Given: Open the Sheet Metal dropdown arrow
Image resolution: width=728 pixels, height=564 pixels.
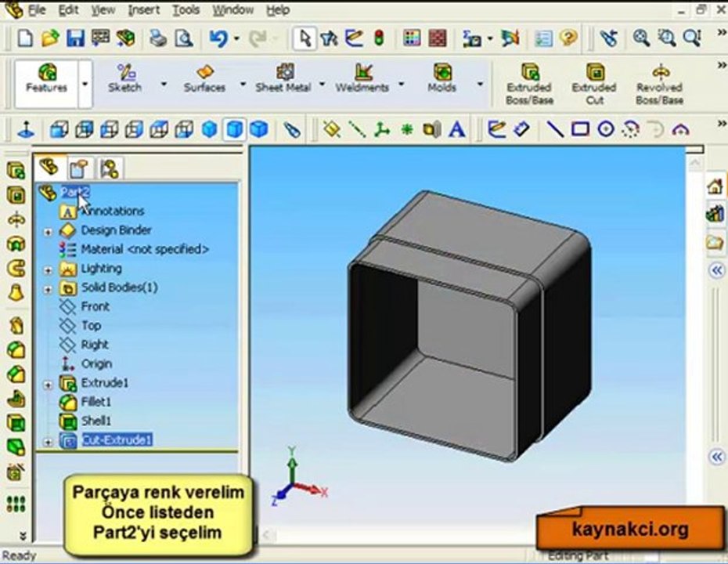Looking at the screenshot, I should tap(323, 84).
